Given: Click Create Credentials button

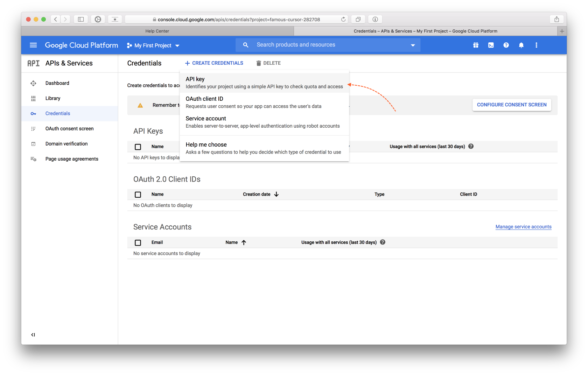Looking at the screenshot, I should (214, 63).
